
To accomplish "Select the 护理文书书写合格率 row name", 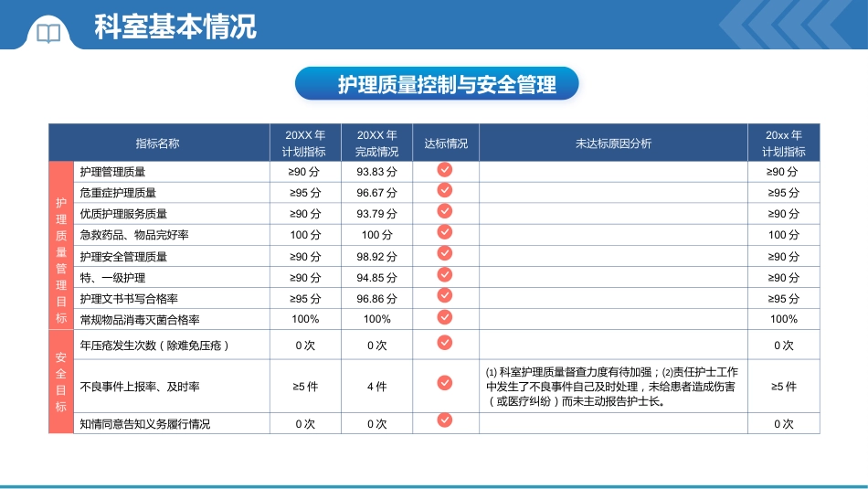I will (129, 299).
